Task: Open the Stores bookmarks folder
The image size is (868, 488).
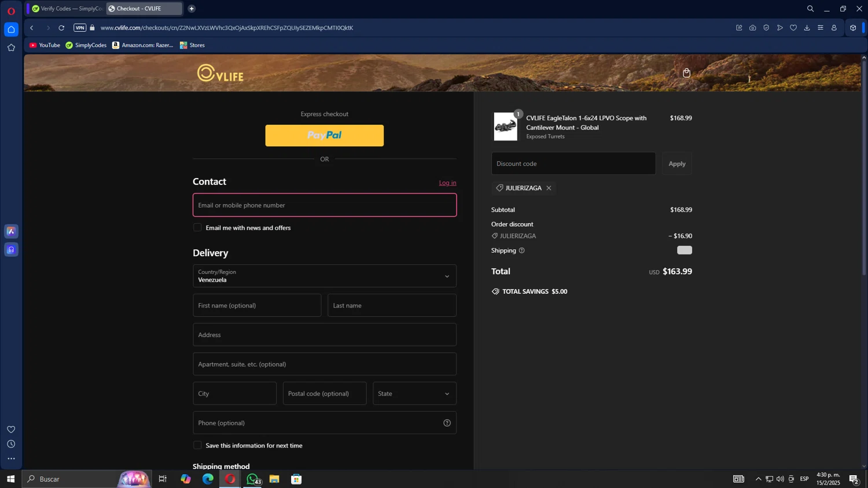Action: point(192,45)
